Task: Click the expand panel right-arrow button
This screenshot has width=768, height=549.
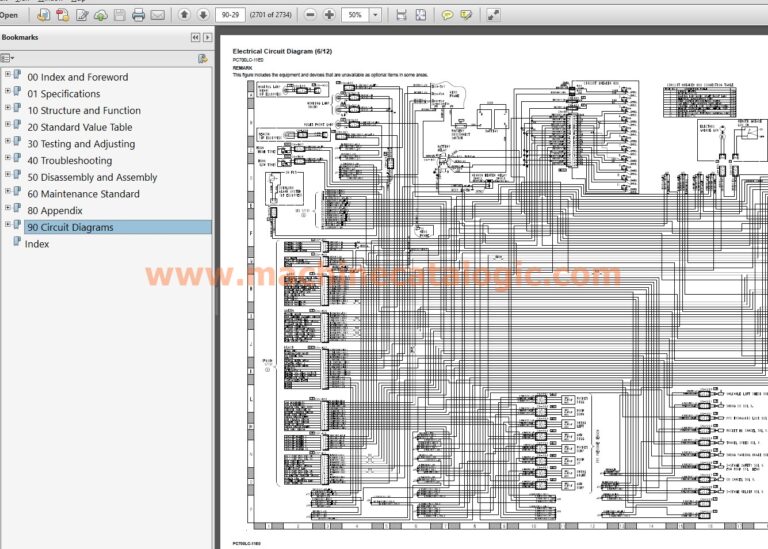Action: tap(208, 37)
